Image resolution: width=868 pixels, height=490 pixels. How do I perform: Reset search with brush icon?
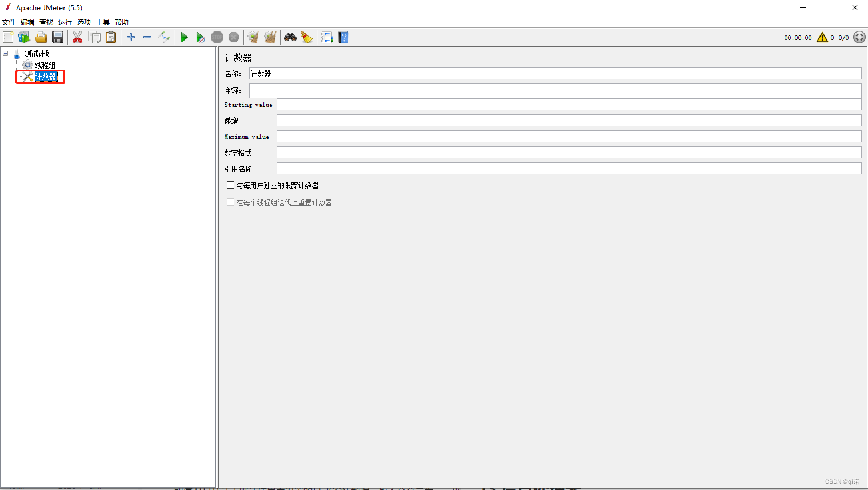click(307, 37)
